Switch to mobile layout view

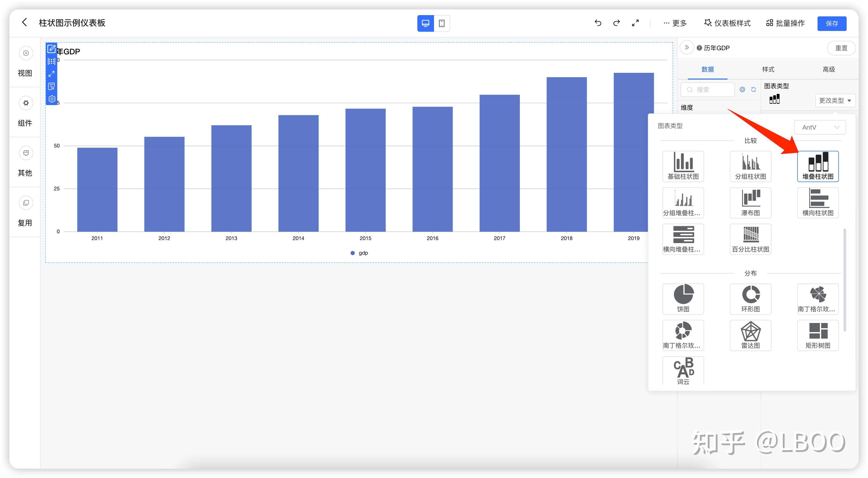tap(442, 23)
